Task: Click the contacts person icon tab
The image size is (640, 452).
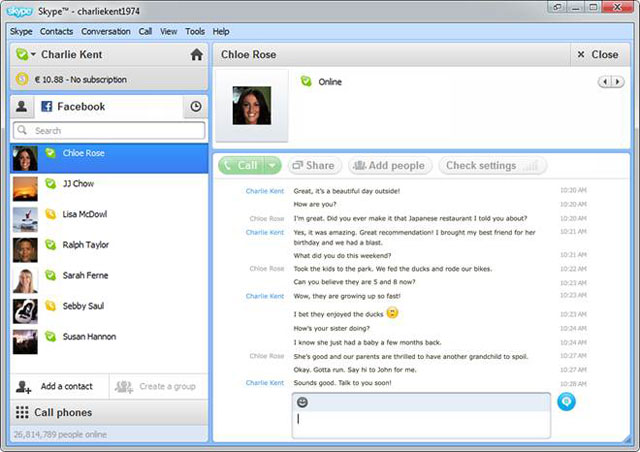Action: (x=21, y=106)
